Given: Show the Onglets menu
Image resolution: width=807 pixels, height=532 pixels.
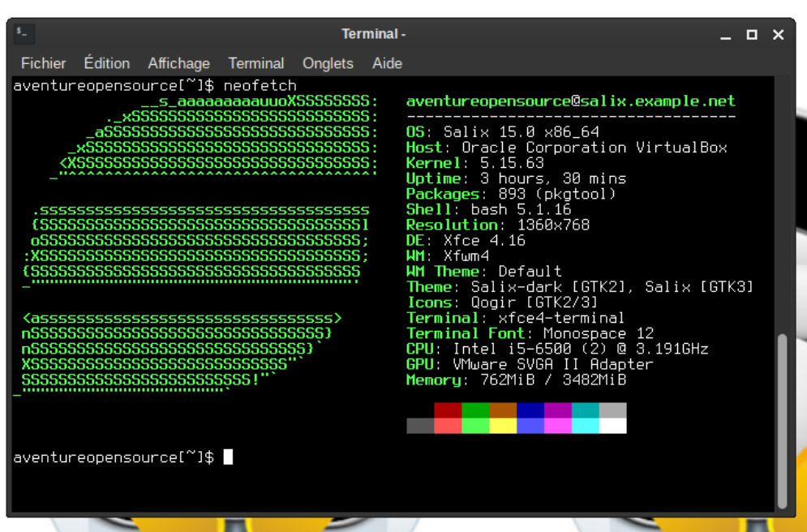Looking at the screenshot, I should tap(328, 63).
